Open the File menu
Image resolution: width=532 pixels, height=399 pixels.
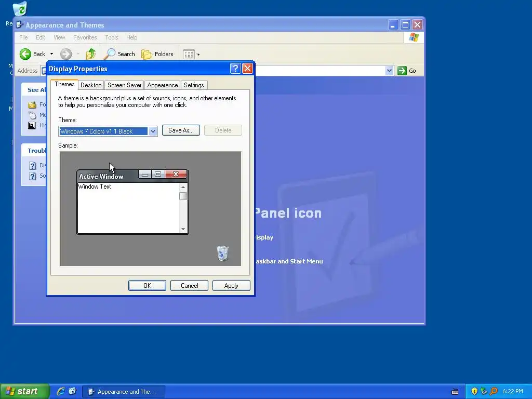(23, 37)
